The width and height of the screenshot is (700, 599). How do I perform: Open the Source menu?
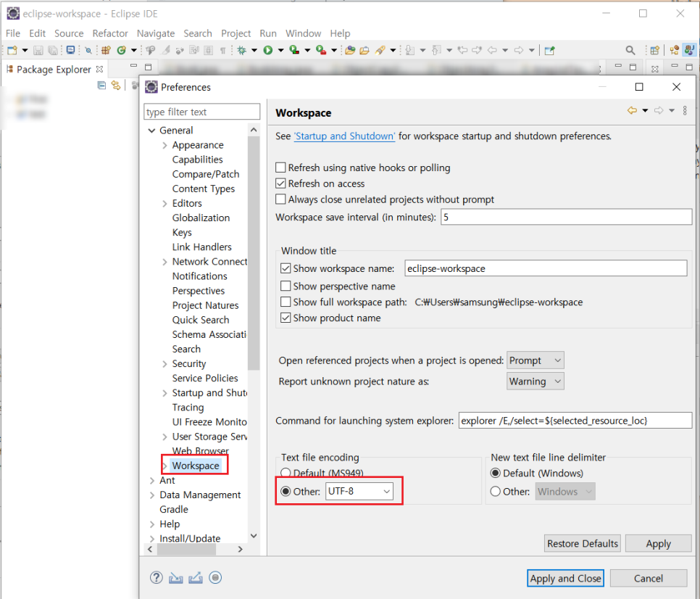(69, 33)
